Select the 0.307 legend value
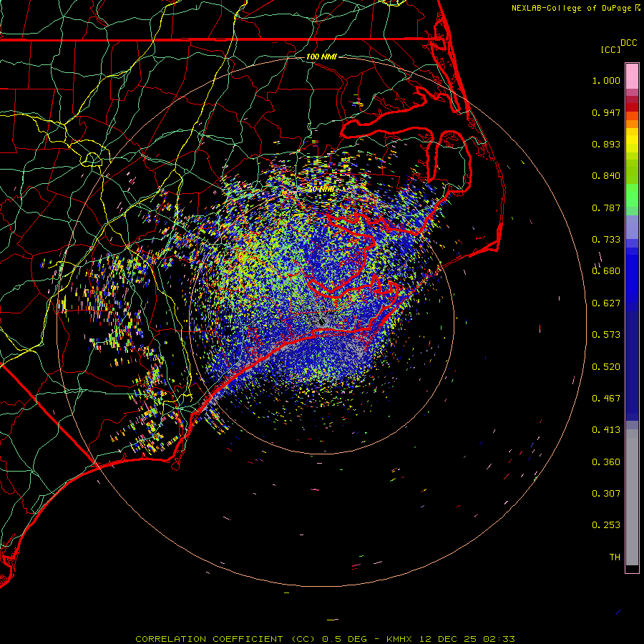This screenshot has width=644, height=644. (x=606, y=494)
